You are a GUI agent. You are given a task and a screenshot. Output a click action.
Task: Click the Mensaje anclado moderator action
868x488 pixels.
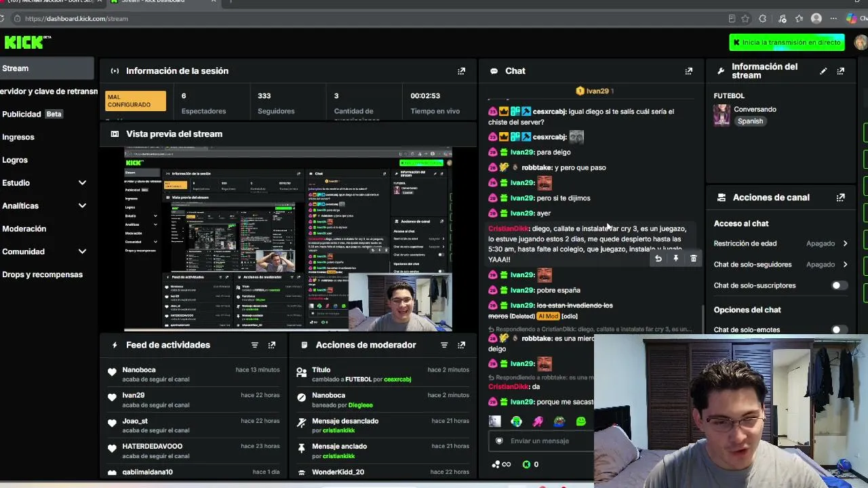click(x=382, y=451)
